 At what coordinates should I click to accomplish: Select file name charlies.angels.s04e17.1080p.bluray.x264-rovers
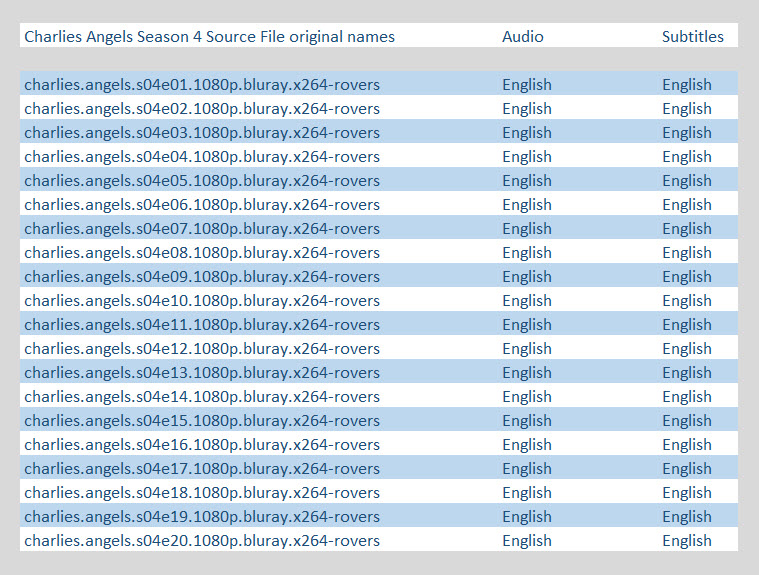[202, 469]
